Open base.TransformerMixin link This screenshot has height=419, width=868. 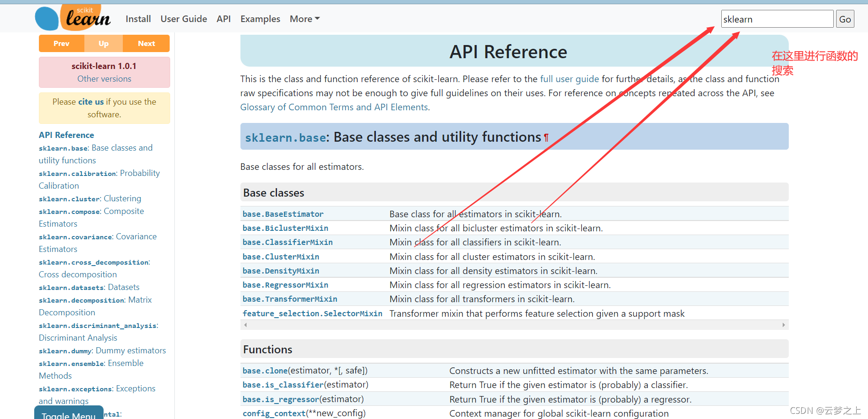290,299
